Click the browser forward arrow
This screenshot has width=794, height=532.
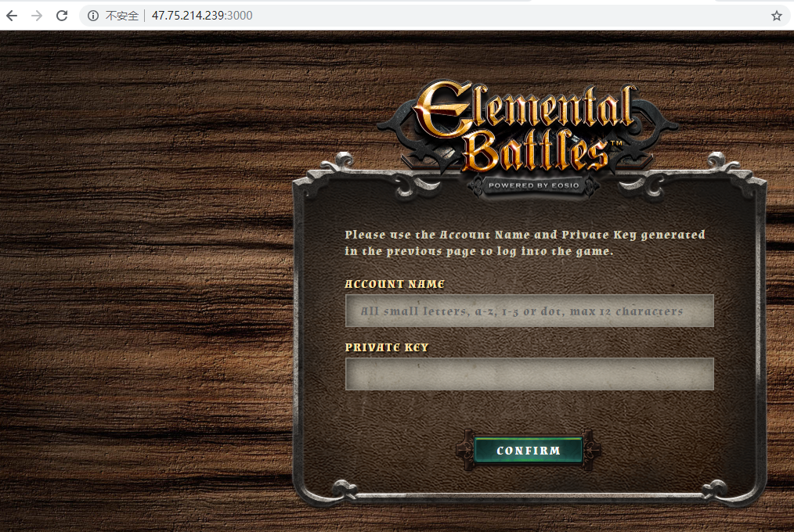point(37,16)
